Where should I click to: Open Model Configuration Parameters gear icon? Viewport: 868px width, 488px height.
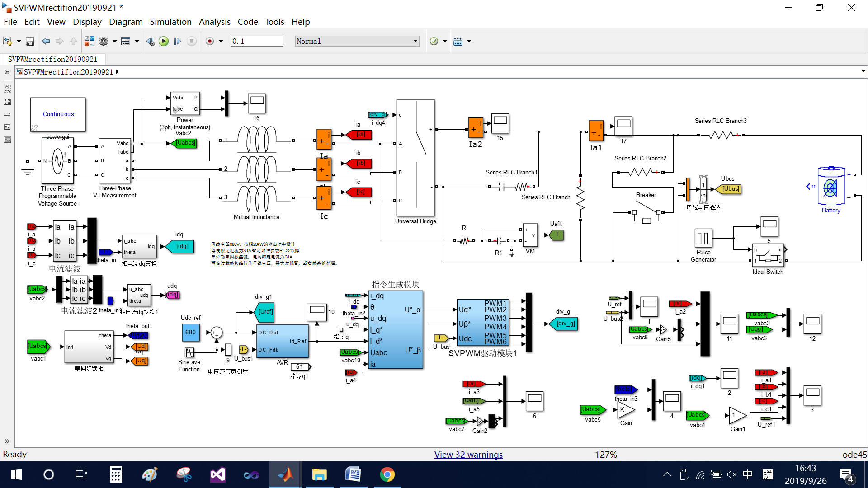[104, 41]
